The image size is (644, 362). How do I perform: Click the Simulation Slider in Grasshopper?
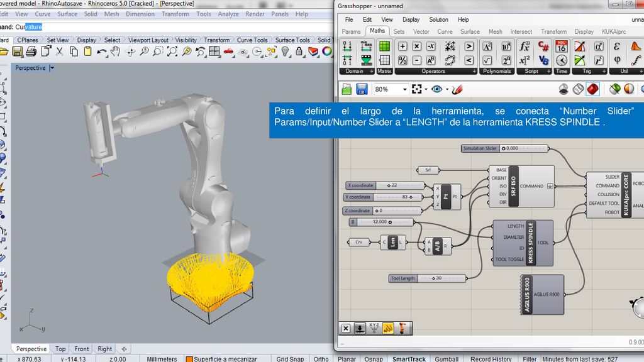[x=505, y=148]
